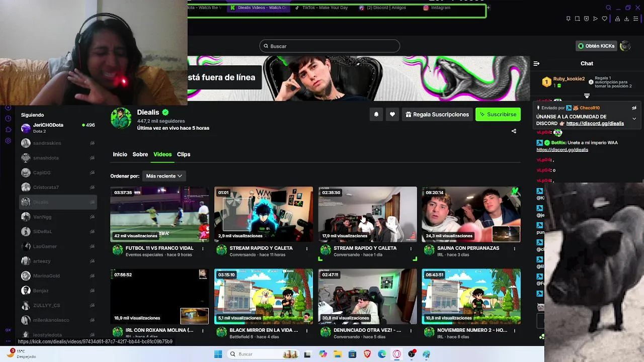This screenshot has width=644, height=362.
Task: Click the browser search magnifier icon
Action: [608, 8]
